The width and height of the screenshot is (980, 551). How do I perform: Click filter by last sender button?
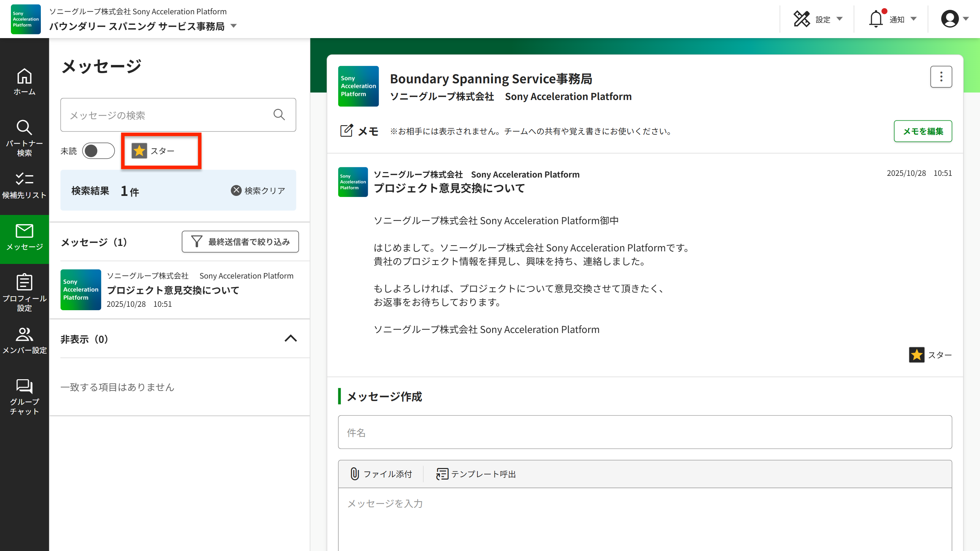click(240, 242)
